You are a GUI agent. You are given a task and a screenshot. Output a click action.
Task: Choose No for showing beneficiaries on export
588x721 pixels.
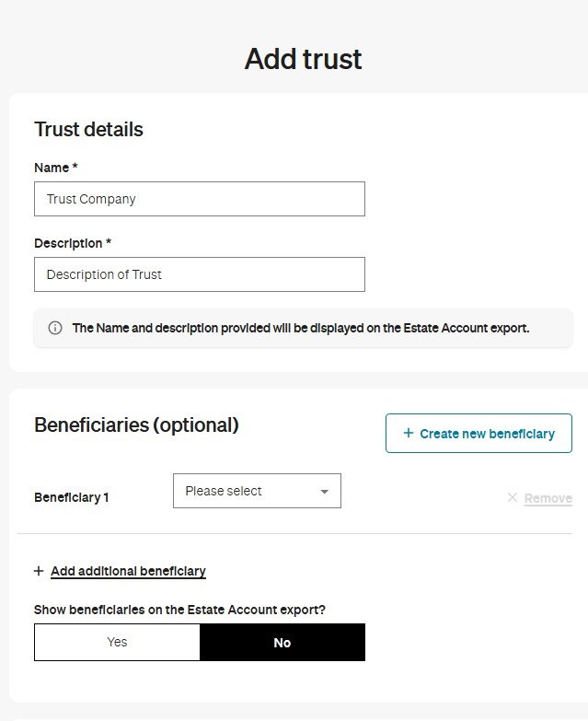282,642
